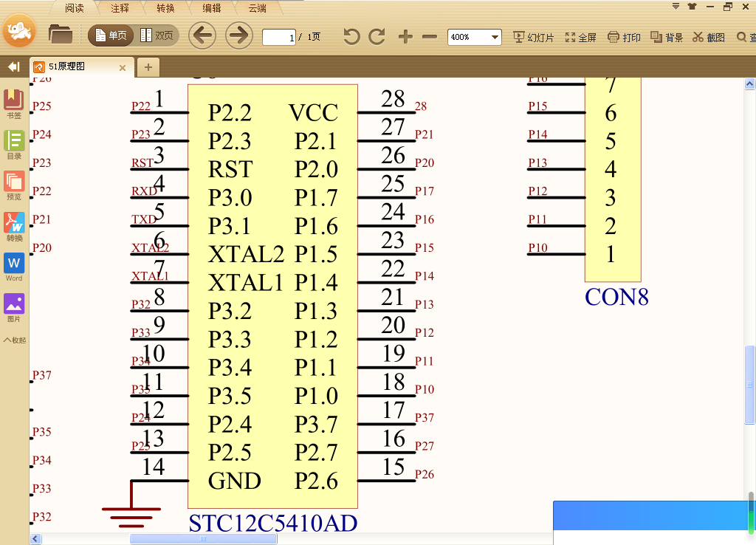Open the 注释 (Annotate) menu tab
Image resolution: width=756 pixels, height=545 pixels.
120,8
